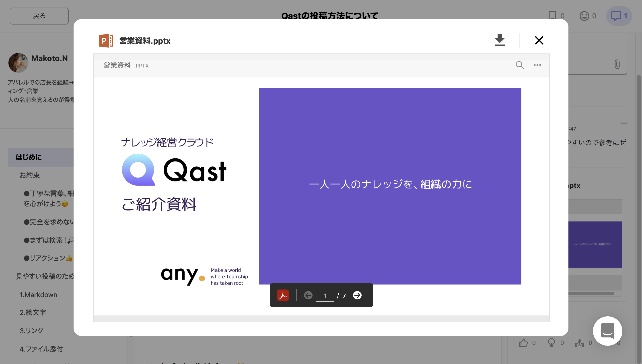Close the file preview dialog
Screen dimensions: 642x364
[x=539, y=40]
